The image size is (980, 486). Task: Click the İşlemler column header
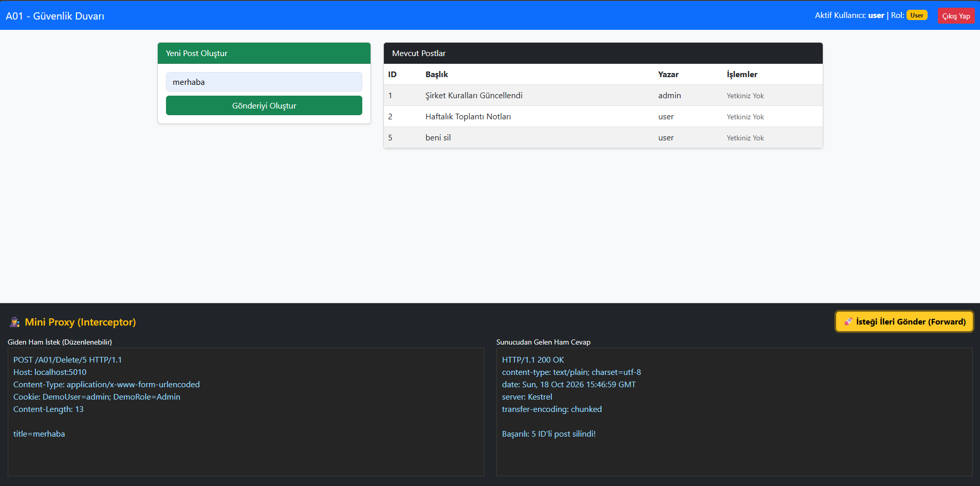pyautogui.click(x=742, y=75)
